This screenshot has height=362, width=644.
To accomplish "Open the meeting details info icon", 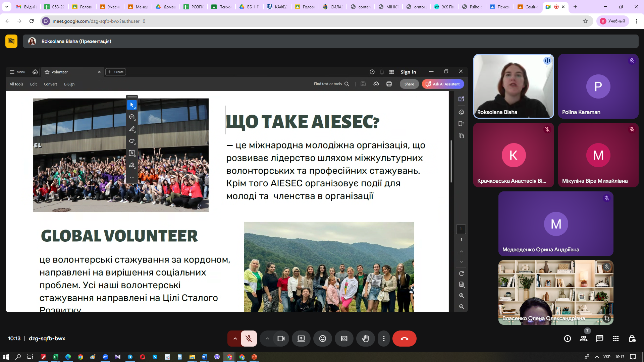I will click(x=567, y=339).
